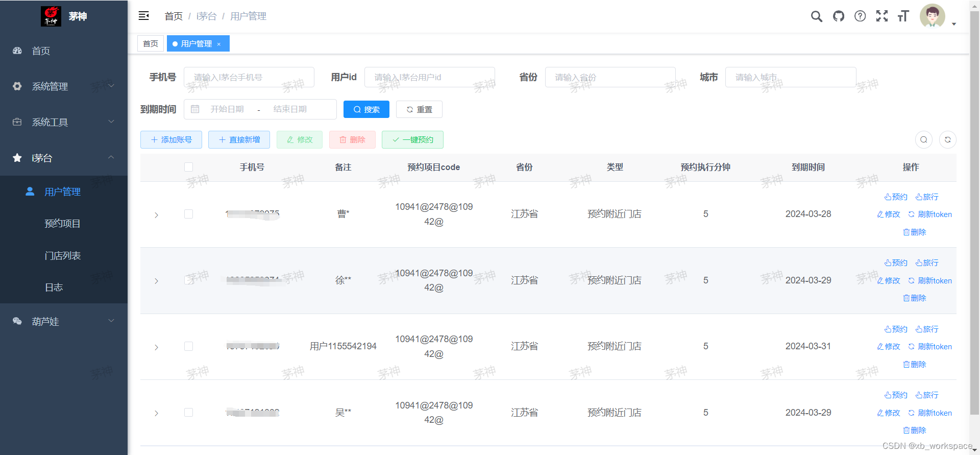This screenshot has width=980, height=455.
Task: Click the green 修改 toolbar button
Action: tap(300, 139)
